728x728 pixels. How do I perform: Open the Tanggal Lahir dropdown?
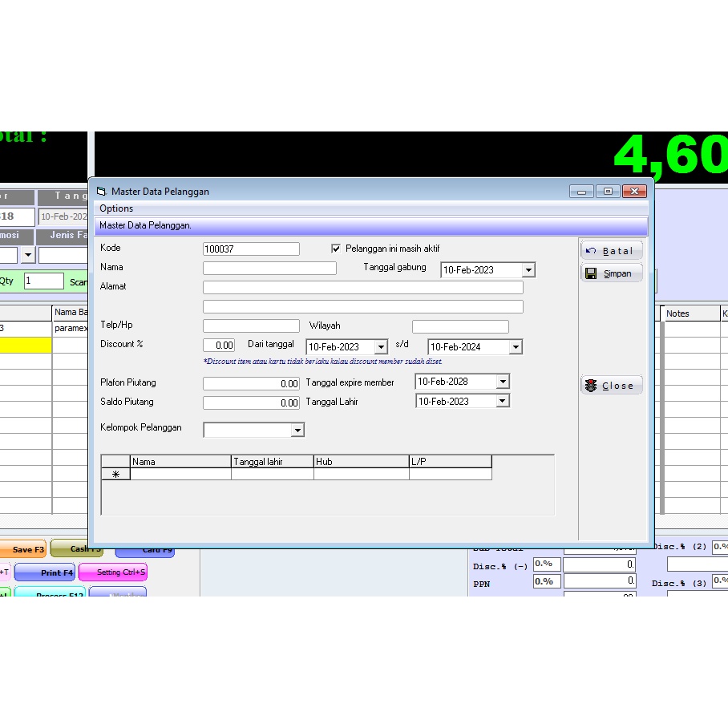504,400
